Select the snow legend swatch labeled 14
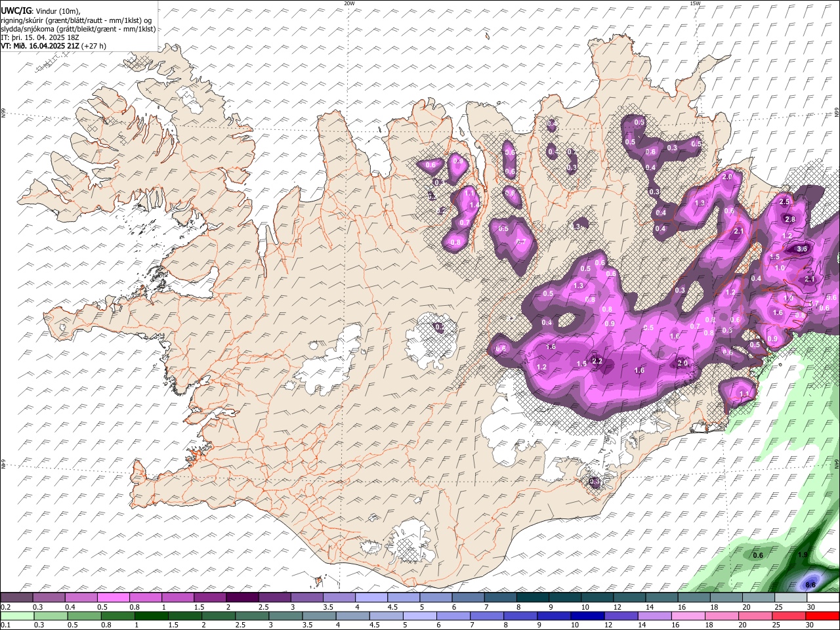The image size is (840, 630). pos(662,597)
